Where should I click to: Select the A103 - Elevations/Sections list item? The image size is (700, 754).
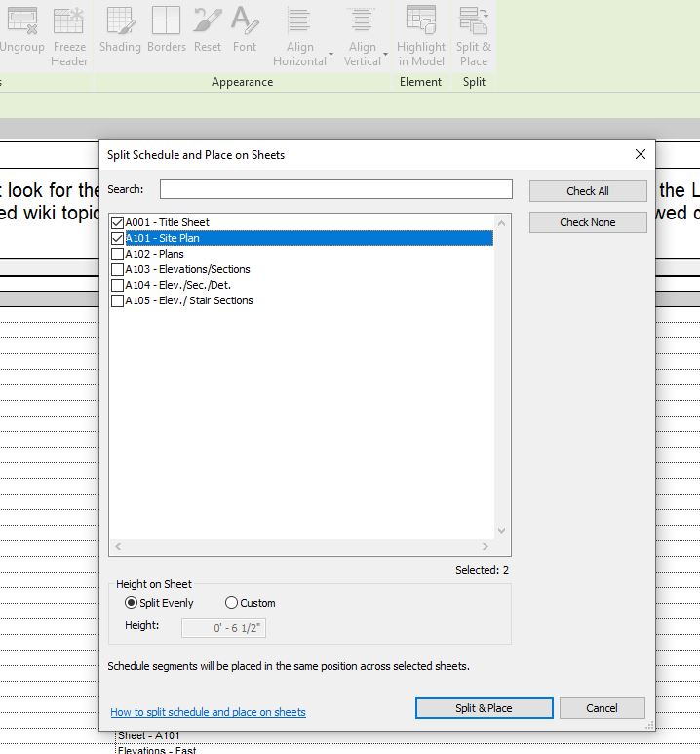pos(187,269)
